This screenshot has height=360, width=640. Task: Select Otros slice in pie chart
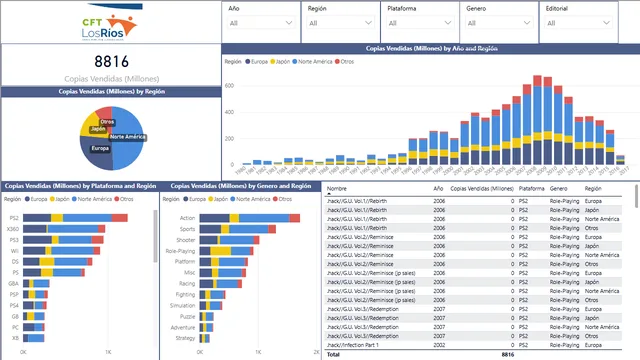pos(104,114)
